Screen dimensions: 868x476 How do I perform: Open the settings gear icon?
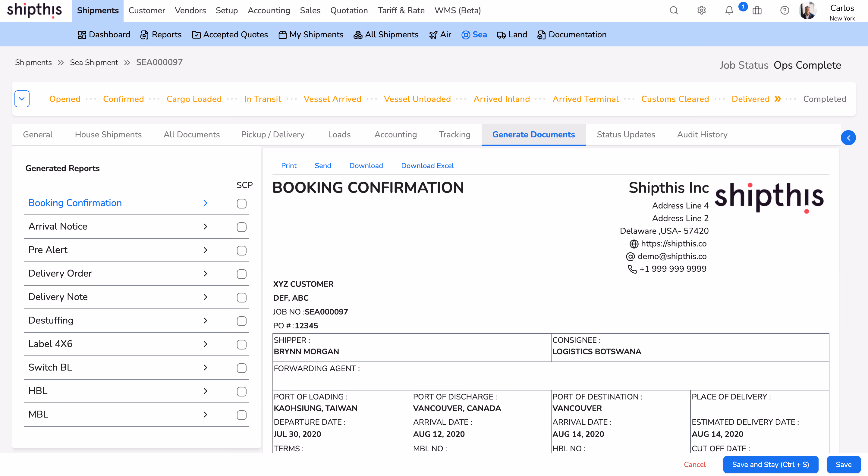(702, 11)
